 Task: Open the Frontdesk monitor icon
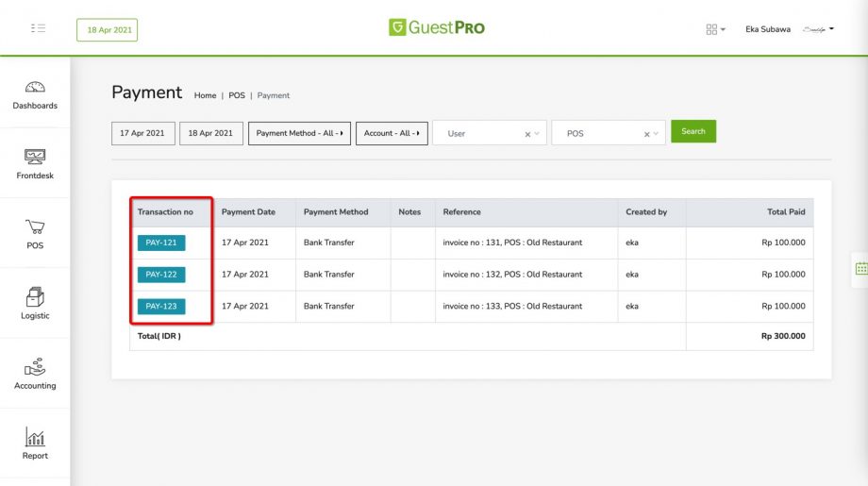tap(35, 157)
